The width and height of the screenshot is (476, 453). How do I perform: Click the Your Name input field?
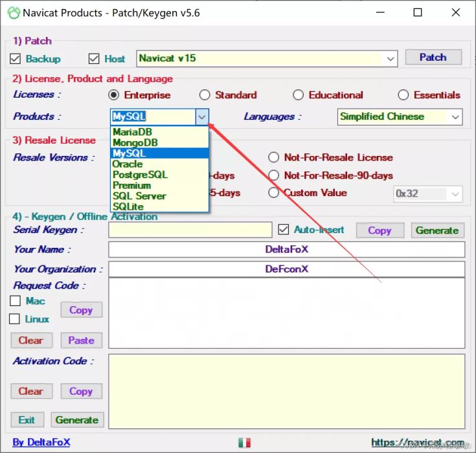(x=286, y=249)
